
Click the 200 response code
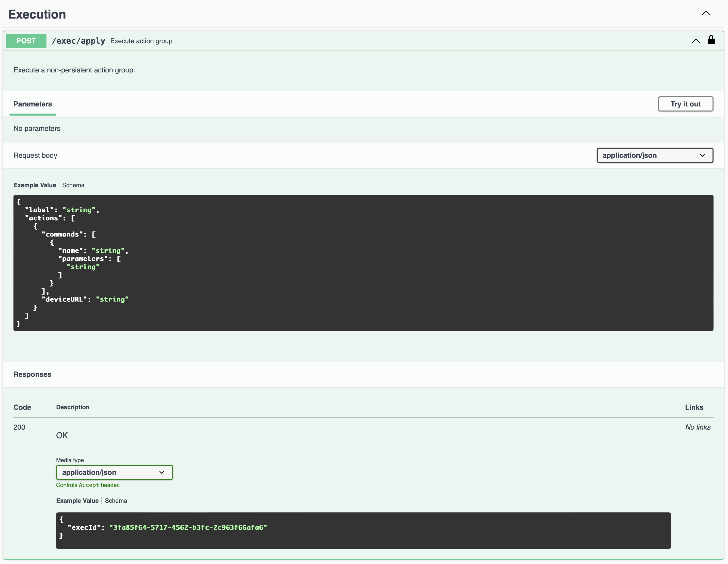19,427
